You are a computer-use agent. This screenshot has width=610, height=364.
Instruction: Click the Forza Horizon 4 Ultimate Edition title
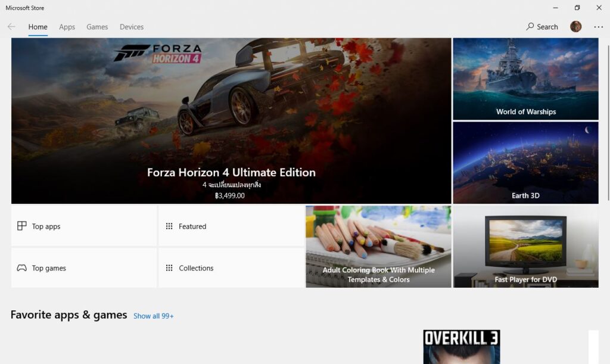pyautogui.click(x=232, y=172)
